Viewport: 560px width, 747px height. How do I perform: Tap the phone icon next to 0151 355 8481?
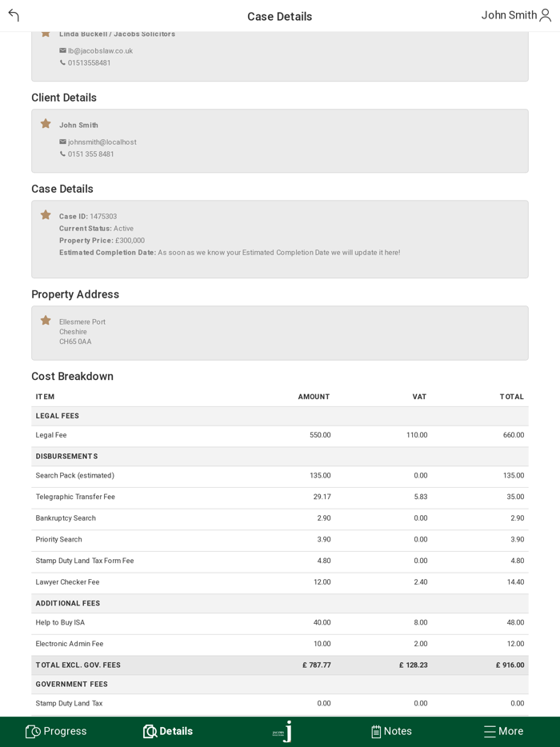62,154
